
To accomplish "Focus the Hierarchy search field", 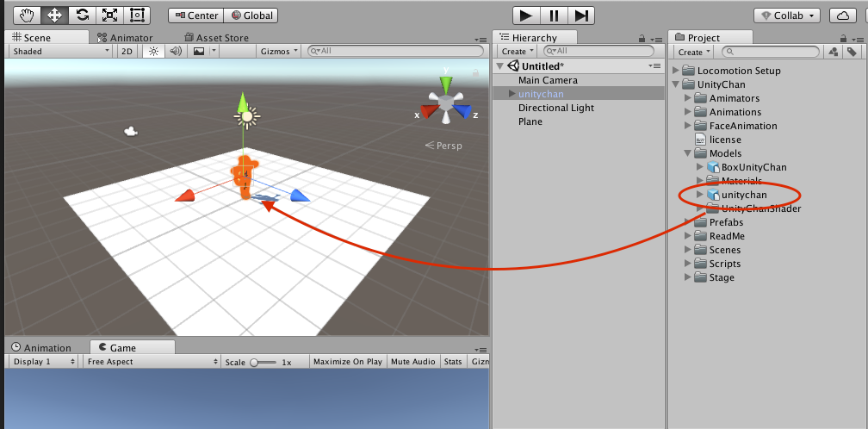I will click(x=598, y=51).
